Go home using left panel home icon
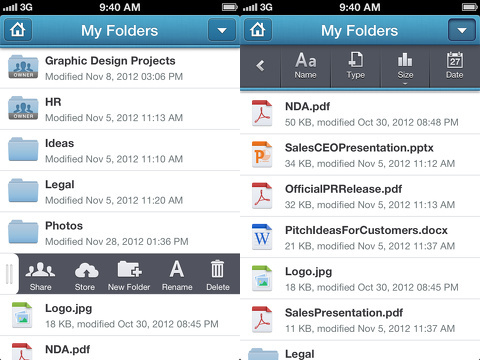Viewport: 480px width, 360px height. [18, 30]
